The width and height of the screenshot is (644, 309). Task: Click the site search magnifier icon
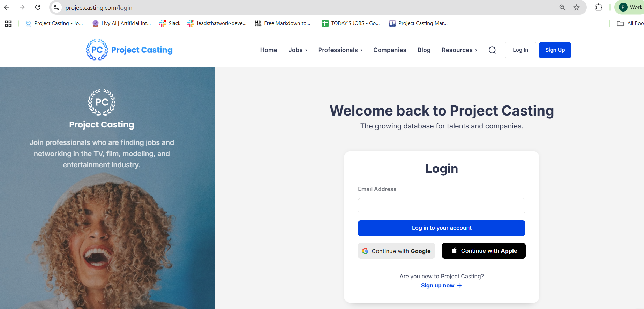coord(492,50)
